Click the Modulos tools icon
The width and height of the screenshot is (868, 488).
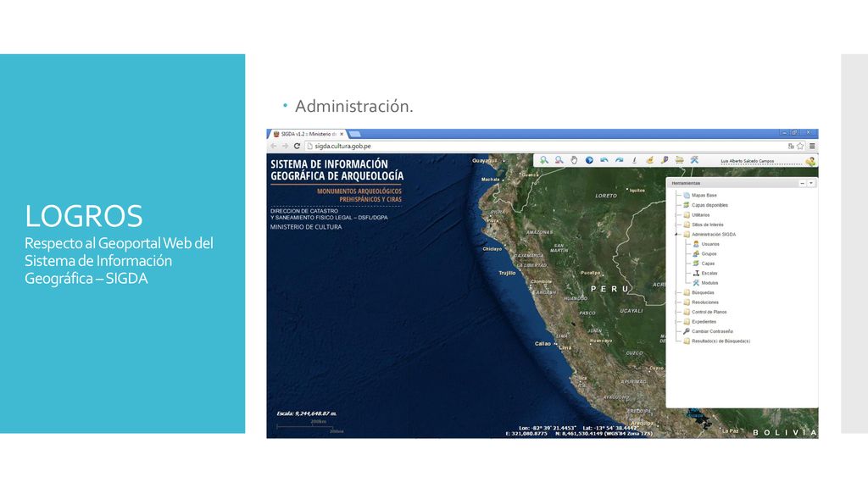point(696,283)
